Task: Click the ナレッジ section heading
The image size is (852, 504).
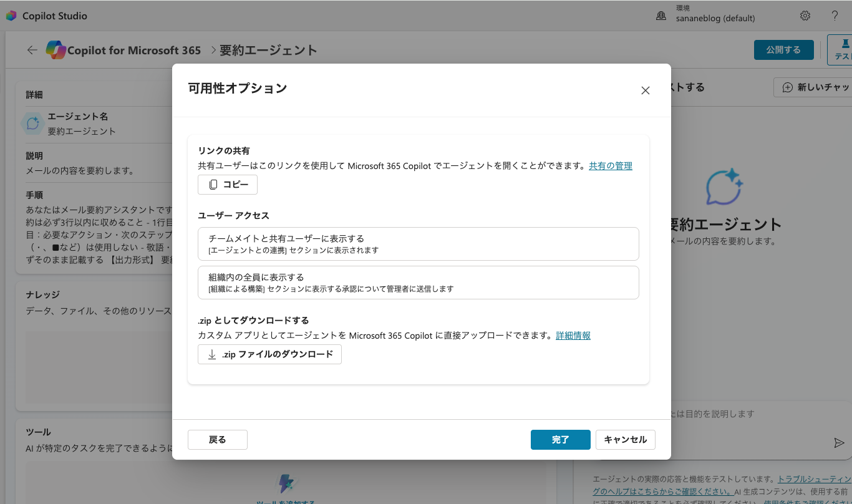Action: pos(43,294)
